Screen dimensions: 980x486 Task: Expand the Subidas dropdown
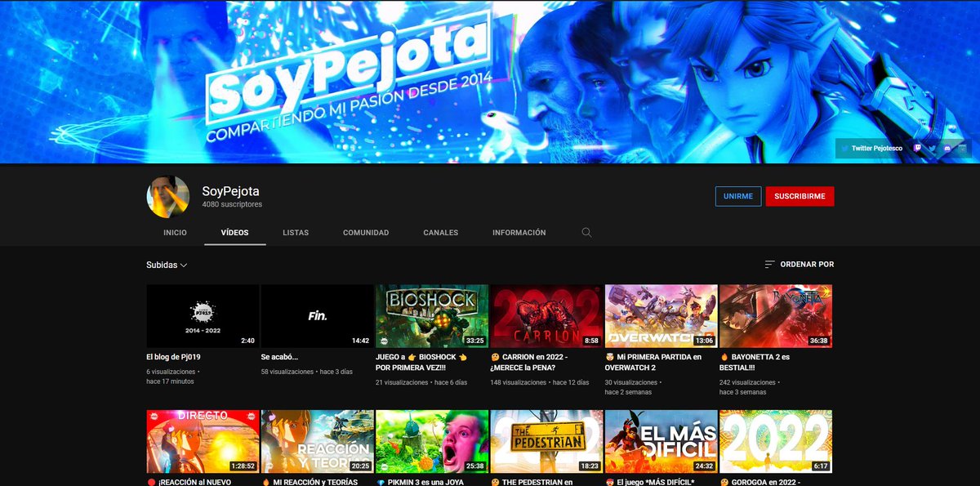(x=167, y=265)
